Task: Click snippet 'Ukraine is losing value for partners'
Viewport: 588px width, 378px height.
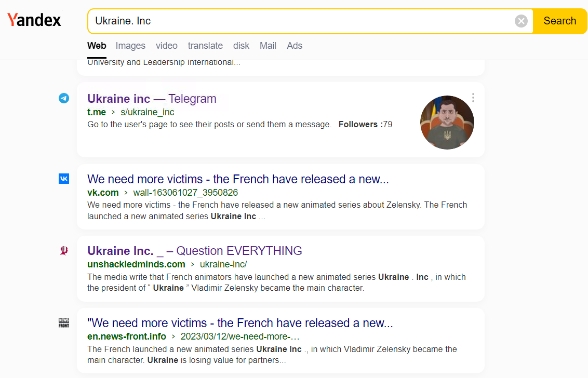Action: 217,360
